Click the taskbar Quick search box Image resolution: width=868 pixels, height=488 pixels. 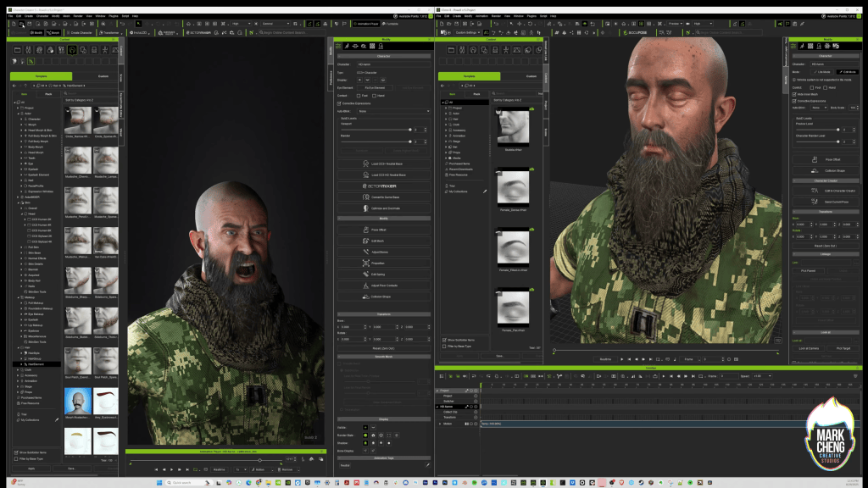click(x=188, y=483)
